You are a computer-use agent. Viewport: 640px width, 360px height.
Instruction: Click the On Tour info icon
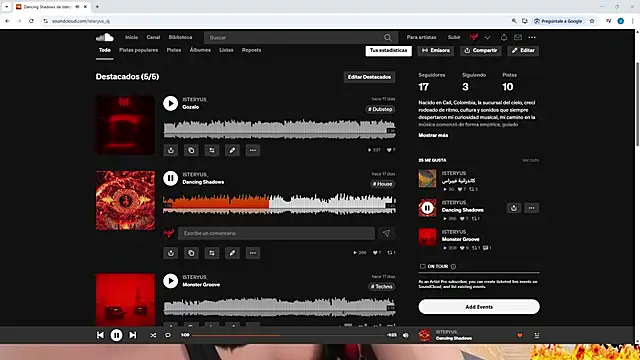pyautogui.click(x=453, y=267)
